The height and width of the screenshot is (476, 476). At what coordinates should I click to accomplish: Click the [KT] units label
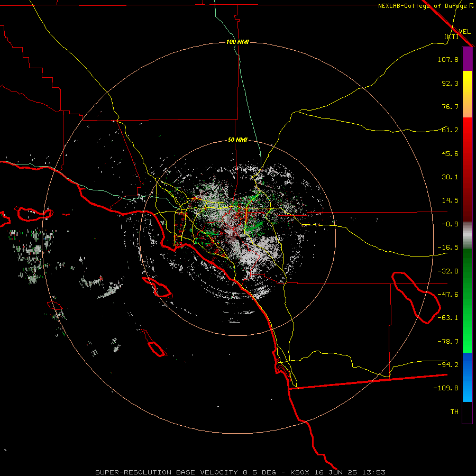452,36
